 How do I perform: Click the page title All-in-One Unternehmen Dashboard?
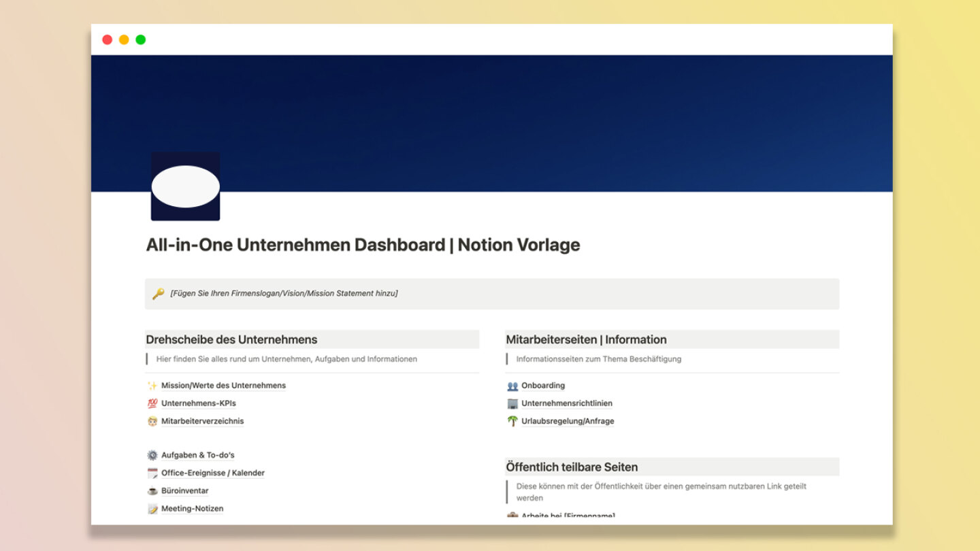(x=363, y=245)
